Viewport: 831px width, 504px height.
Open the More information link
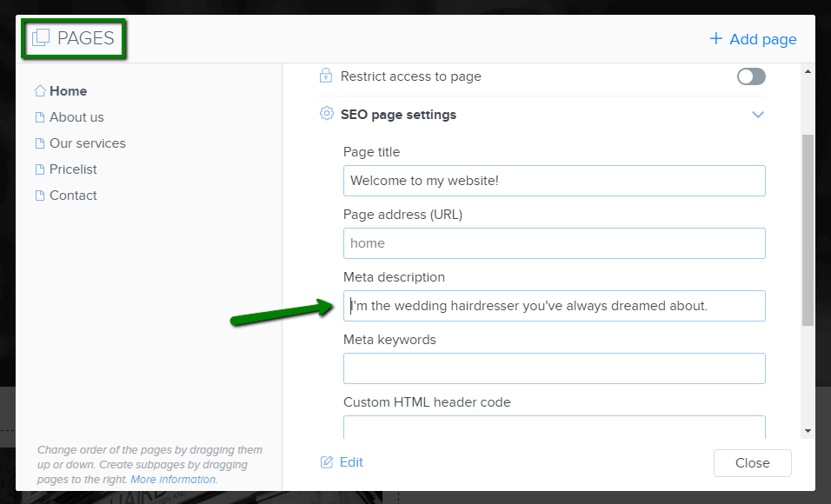point(172,479)
